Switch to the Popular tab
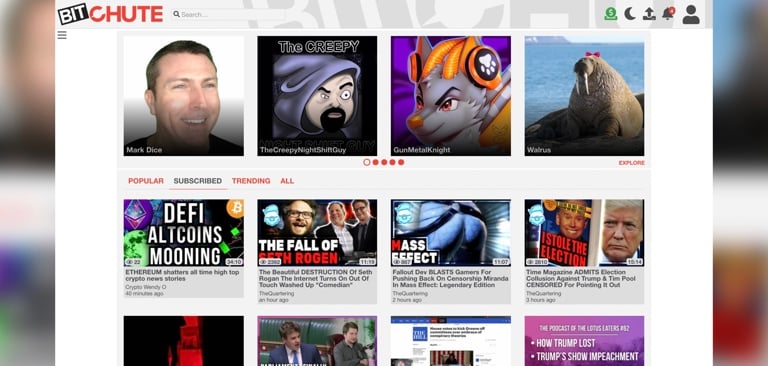This screenshot has width=768, height=366. point(146,181)
